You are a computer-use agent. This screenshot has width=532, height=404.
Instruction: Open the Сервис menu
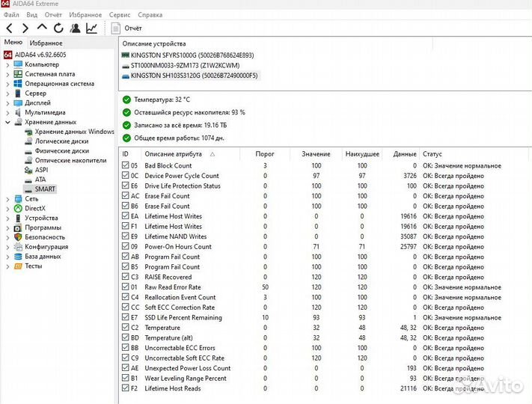point(119,14)
